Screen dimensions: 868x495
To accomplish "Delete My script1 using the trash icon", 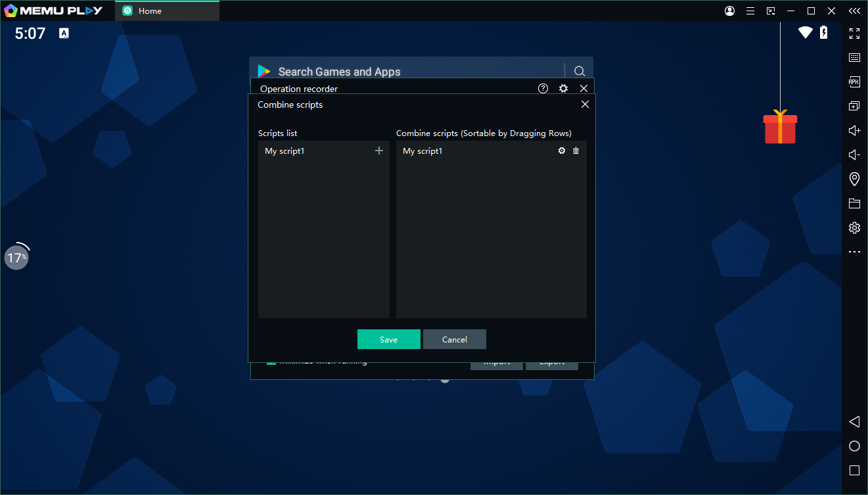I will 576,151.
